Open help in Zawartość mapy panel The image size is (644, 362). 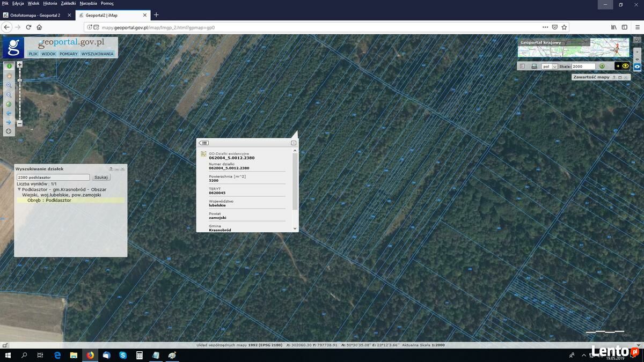pyautogui.click(x=614, y=77)
